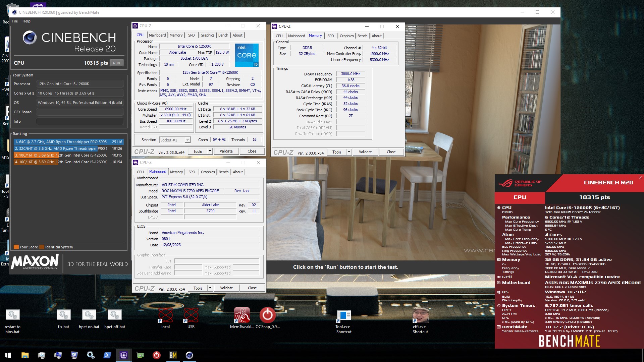Image resolution: width=644 pixels, height=362 pixels.
Task: Open the File menu in Cinebench
Action: (x=15, y=21)
